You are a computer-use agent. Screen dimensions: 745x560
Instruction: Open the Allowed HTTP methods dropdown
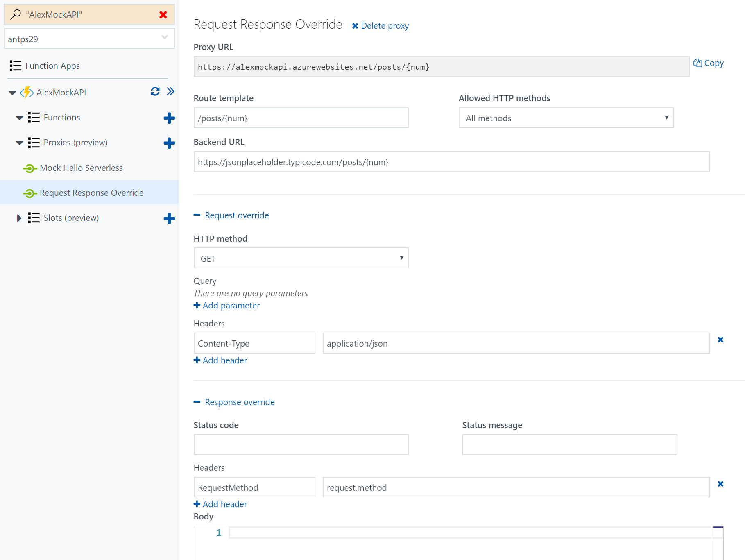566,118
